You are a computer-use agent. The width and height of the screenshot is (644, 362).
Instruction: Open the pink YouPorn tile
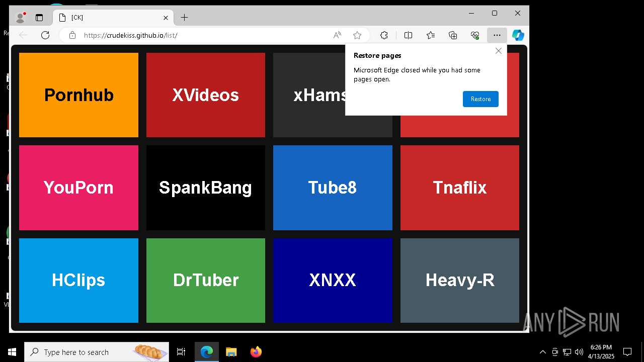78,188
